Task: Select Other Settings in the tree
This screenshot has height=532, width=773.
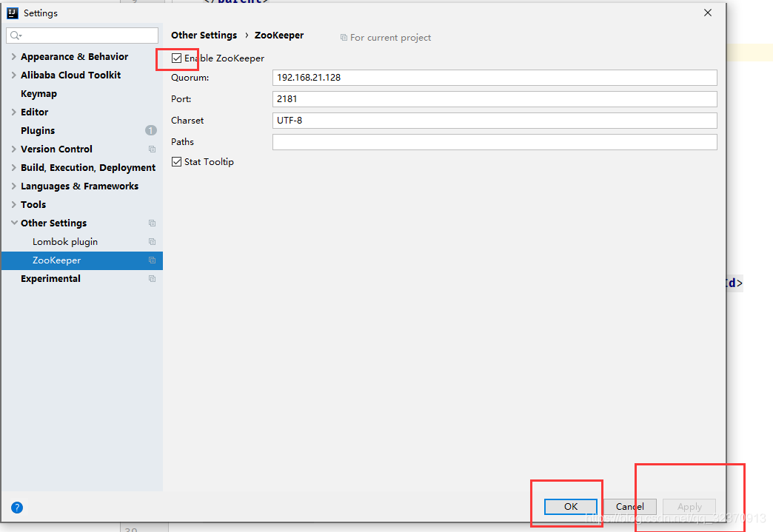Action: coord(54,223)
